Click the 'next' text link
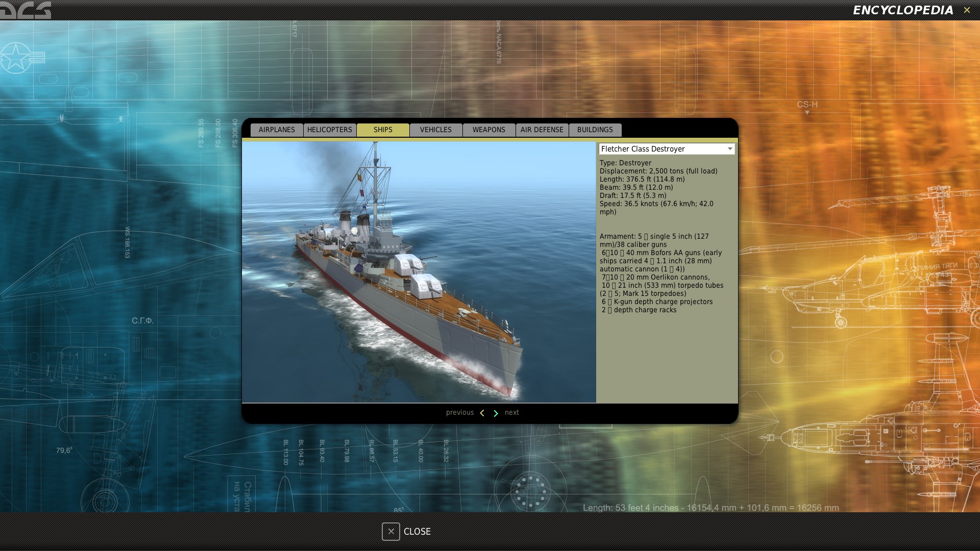Image resolution: width=980 pixels, height=551 pixels. pyautogui.click(x=512, y=413)
